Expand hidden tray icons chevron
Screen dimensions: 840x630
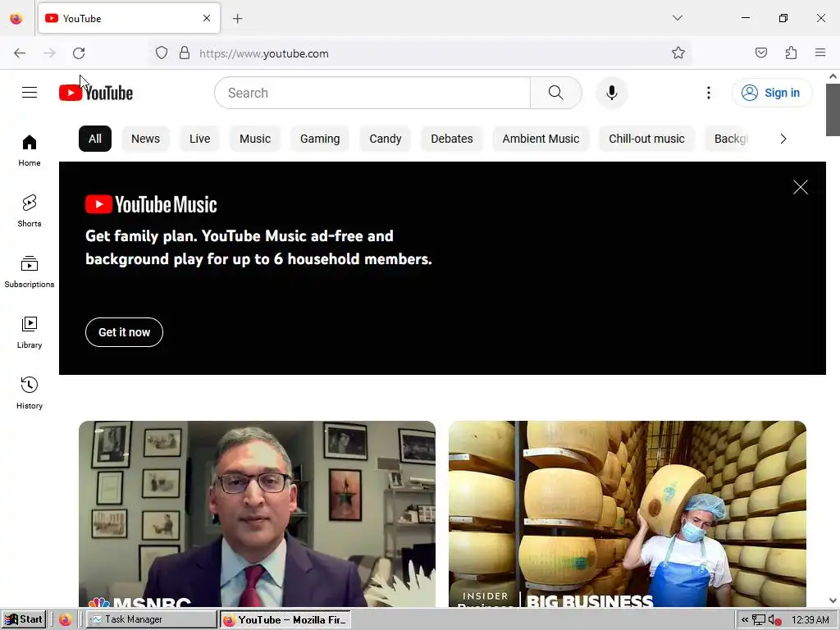pyautogui.click(x=745, y=620)
